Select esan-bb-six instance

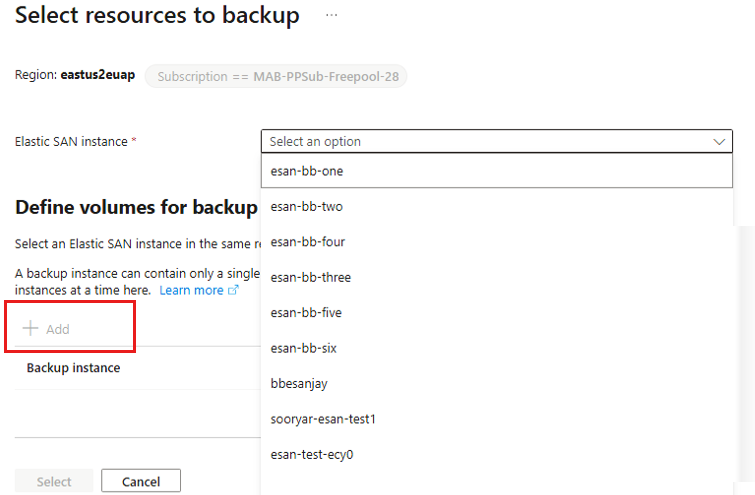point(496,348)
